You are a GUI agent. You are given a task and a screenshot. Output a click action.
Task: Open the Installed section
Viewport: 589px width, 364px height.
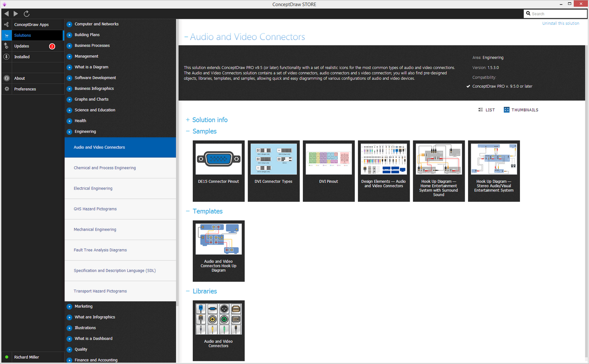pyautogui.click(x=32, y=57)
